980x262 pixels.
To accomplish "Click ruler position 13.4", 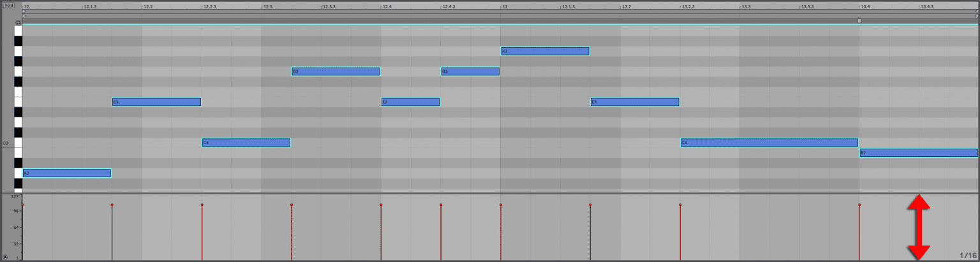I will [865, 6].
